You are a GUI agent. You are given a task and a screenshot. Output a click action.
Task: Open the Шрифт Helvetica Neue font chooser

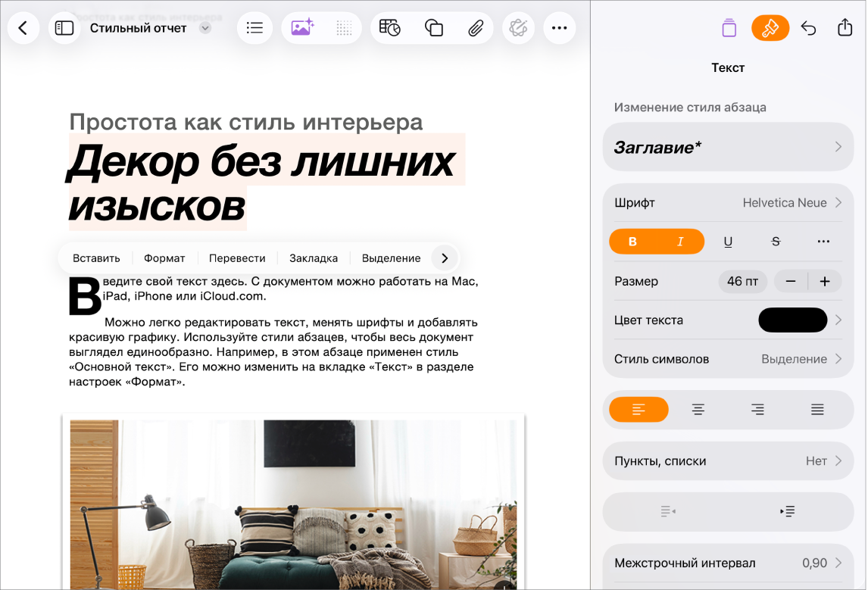(728, 202)
